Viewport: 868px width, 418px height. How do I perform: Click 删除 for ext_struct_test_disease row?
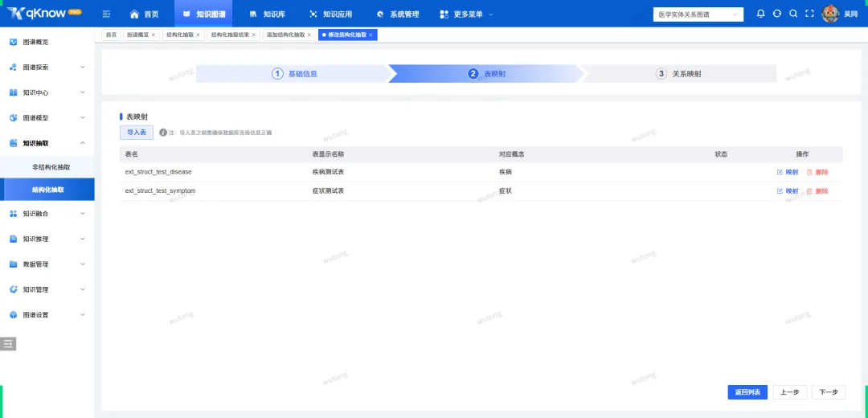817,172
